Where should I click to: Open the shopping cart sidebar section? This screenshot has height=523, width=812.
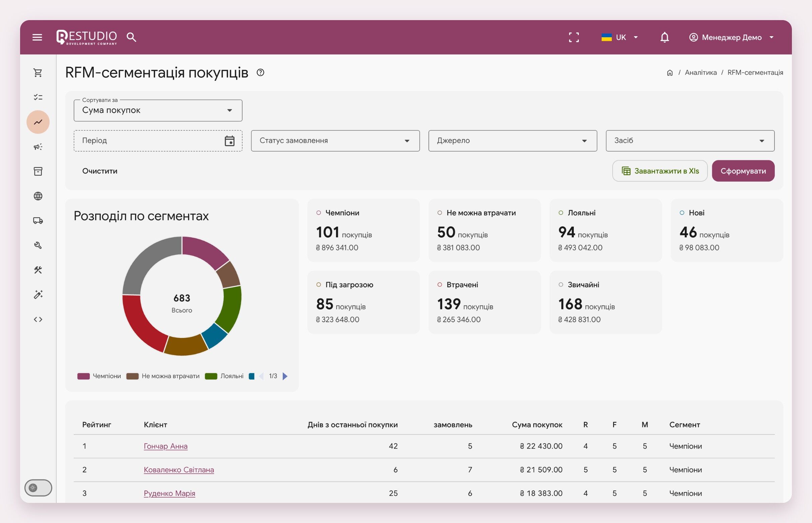38,73
